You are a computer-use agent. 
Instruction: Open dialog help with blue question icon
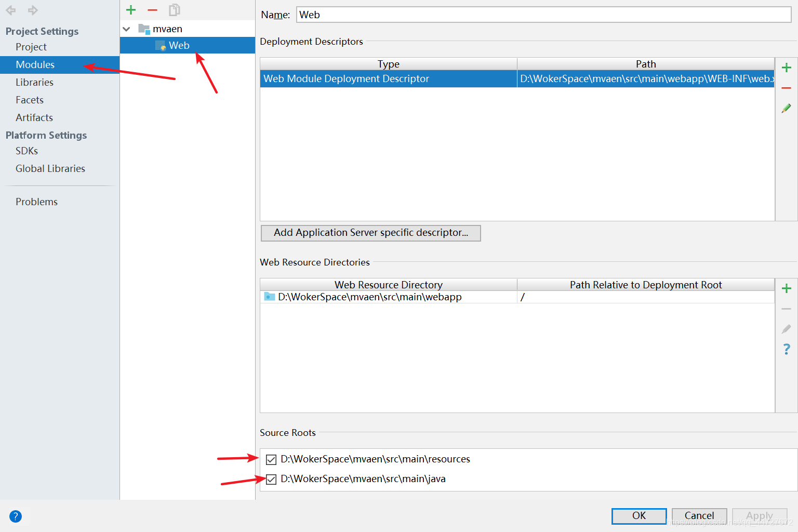click(16, 516)
